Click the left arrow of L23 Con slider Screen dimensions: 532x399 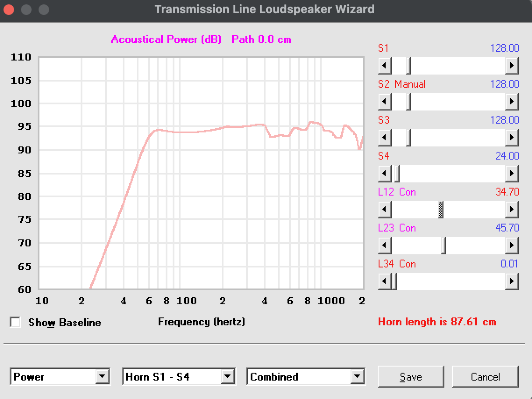384,246
